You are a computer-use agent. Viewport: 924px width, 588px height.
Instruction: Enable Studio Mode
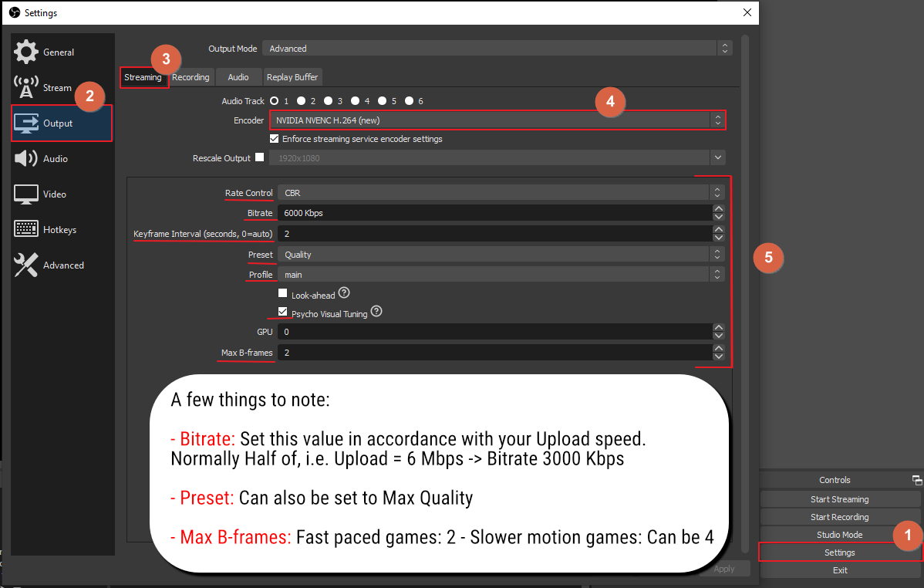pyautogui.click(x=839, y=534)
